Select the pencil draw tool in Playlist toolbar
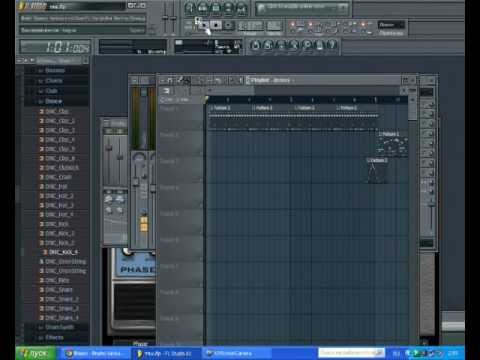 point(180,80)
